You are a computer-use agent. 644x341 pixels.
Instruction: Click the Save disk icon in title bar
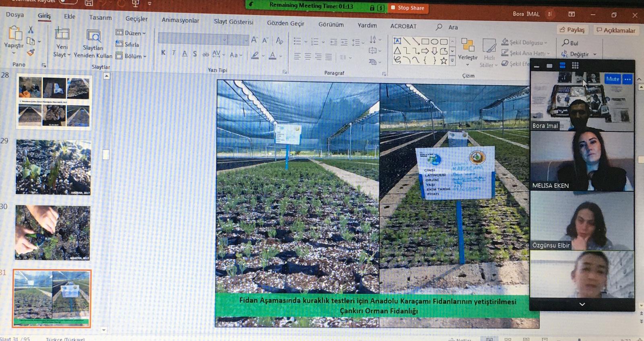pyautogui.click(x=89, y=3)
